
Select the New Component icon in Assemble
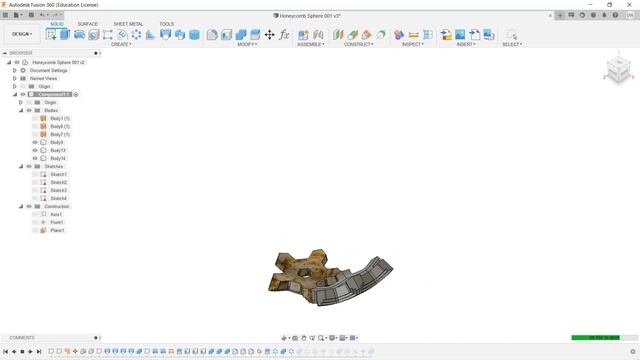click(x=303, y=35)
